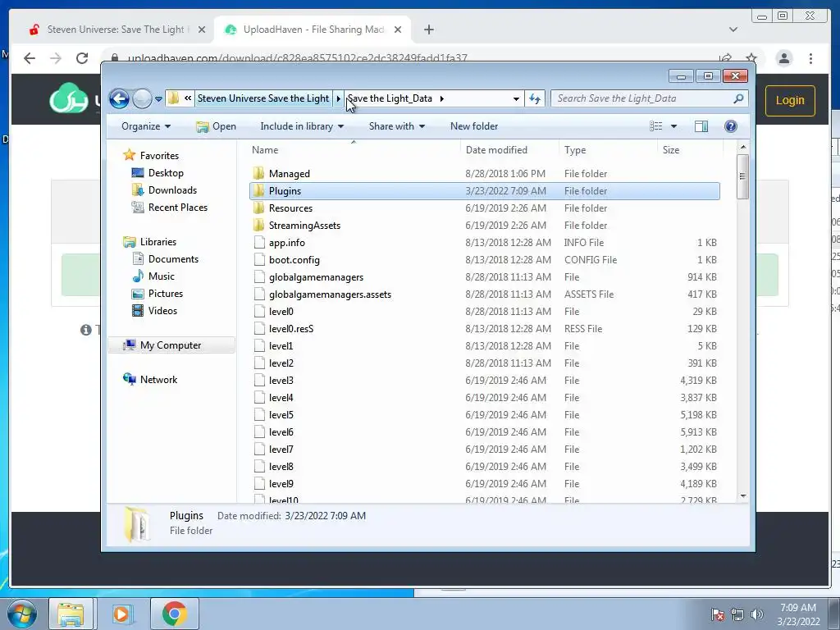840x630 pixels.
Task: Select Favorites in the navigation pane
Action: point(159,156)
